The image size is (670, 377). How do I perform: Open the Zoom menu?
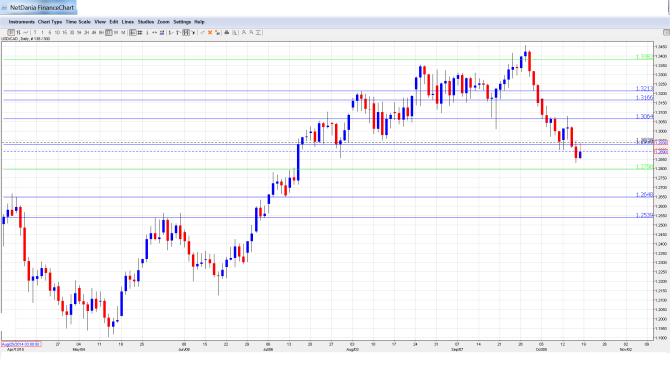tap(163, 22)
